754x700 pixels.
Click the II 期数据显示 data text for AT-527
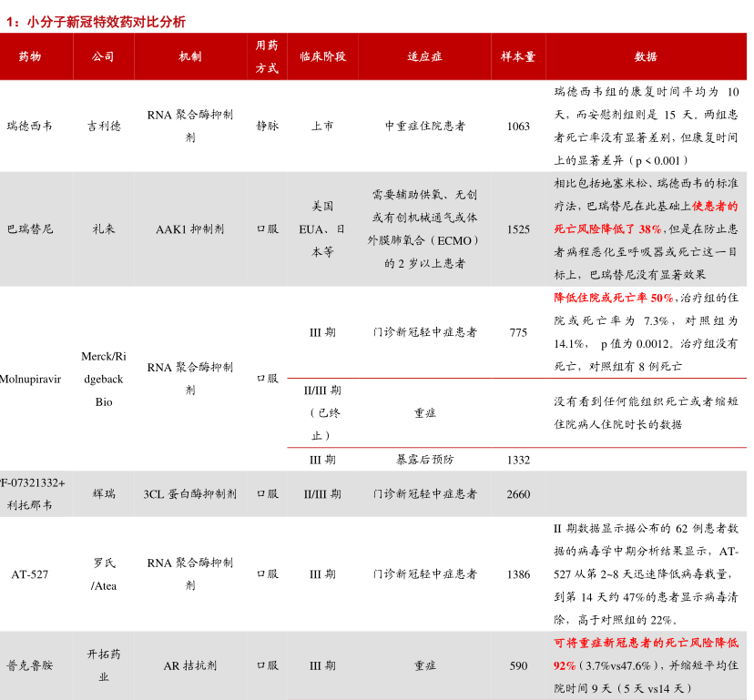[x=646, y=573]
